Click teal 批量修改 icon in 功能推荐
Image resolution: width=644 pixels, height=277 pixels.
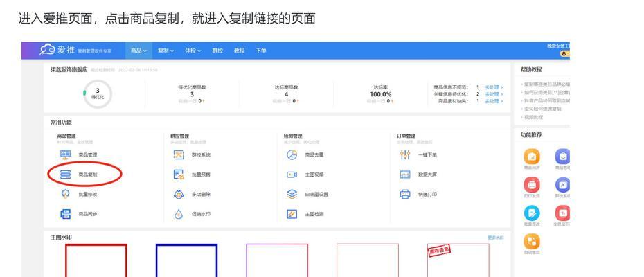pos(532,213)
